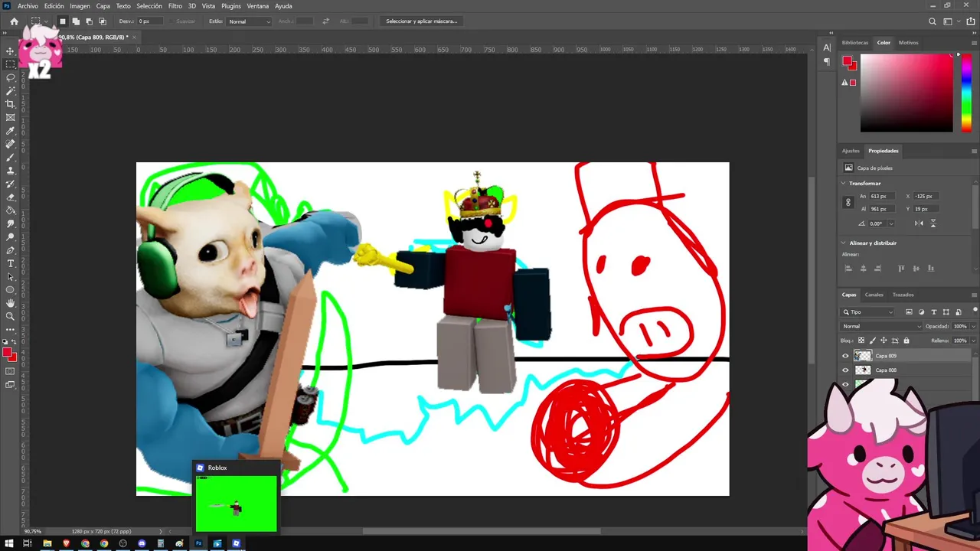Select the Pen tool
The image size is (980, 551).
(x=10, y=250)
